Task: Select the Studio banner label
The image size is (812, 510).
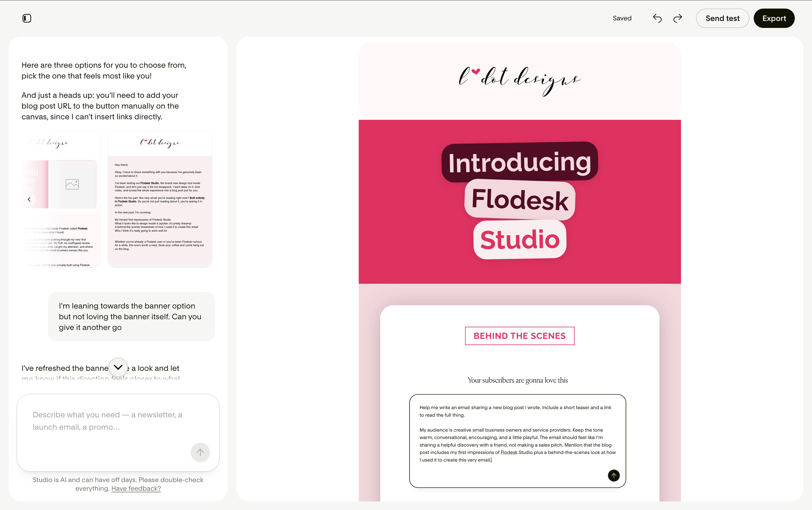Action: [x=519, y=240]
